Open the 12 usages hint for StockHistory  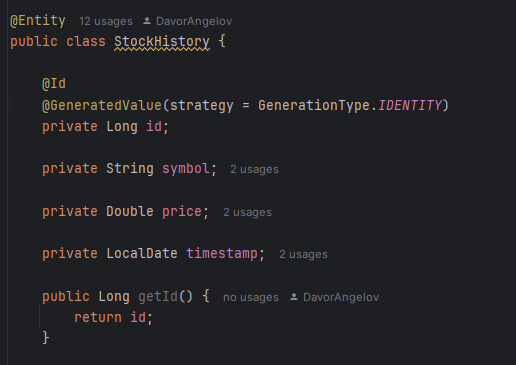coord(106,21)
